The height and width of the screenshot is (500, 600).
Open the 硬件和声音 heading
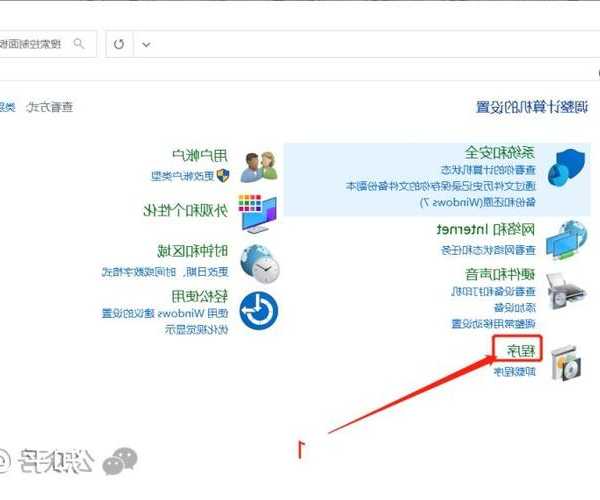pos(500,274)
